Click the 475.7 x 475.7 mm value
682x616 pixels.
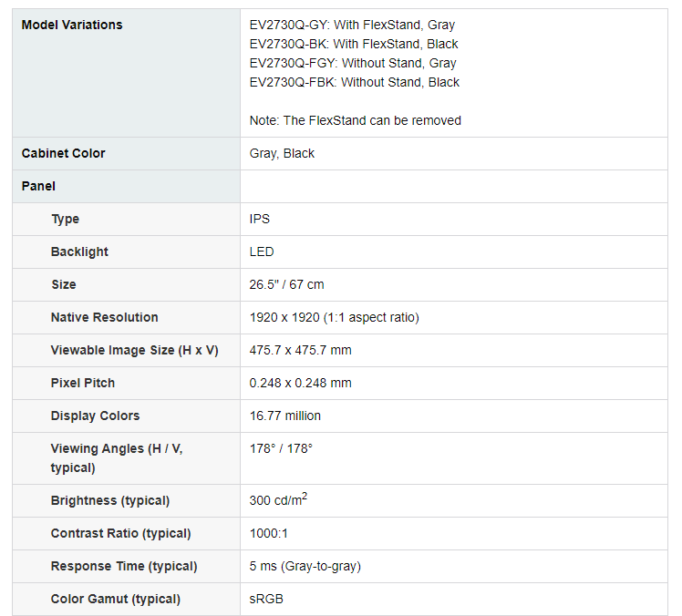300,350
